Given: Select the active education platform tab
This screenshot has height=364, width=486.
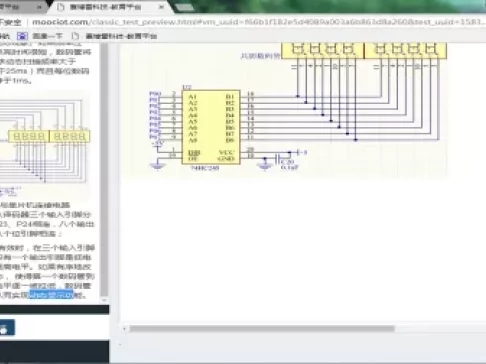Looking at the screenshot, I should (106, 7).
